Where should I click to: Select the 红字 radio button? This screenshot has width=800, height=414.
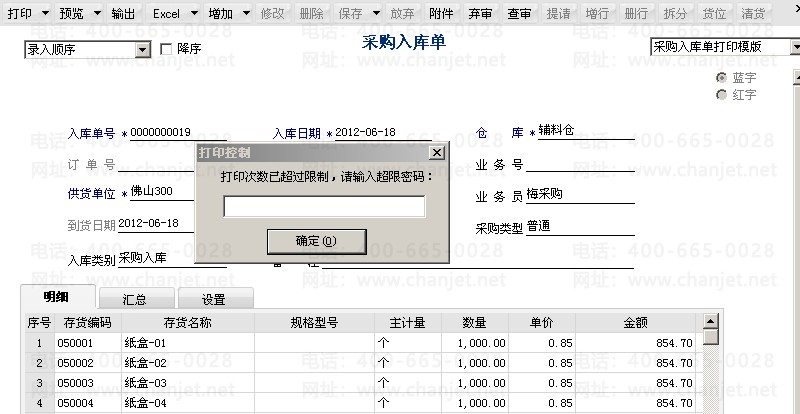point(721,95)
